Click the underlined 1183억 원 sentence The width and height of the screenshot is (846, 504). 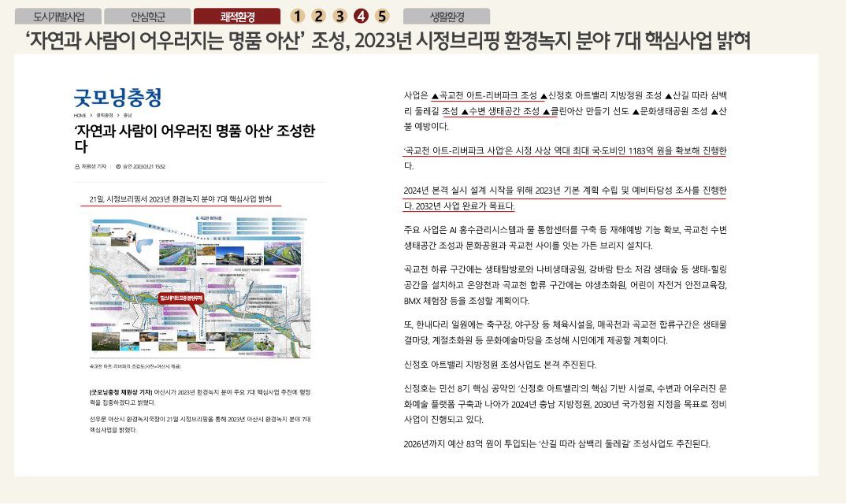click(x=564, y=150)
